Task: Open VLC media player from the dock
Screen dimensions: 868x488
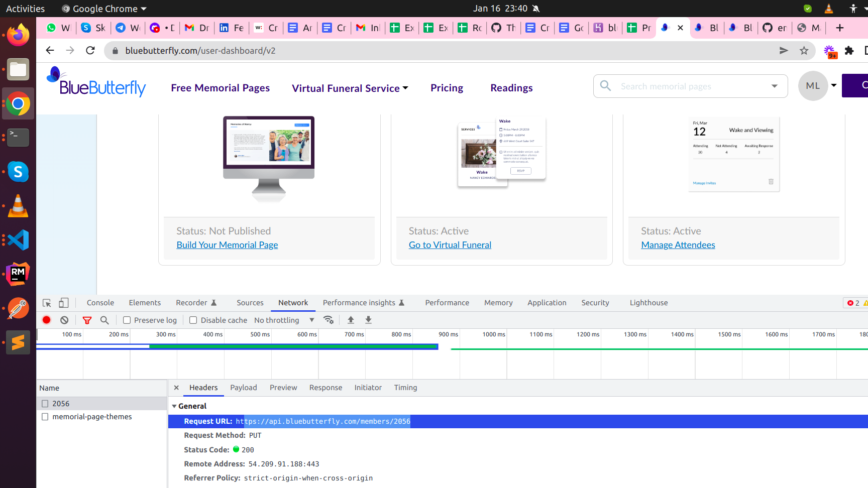Action: pyautogui.click(x=18, y=206)
